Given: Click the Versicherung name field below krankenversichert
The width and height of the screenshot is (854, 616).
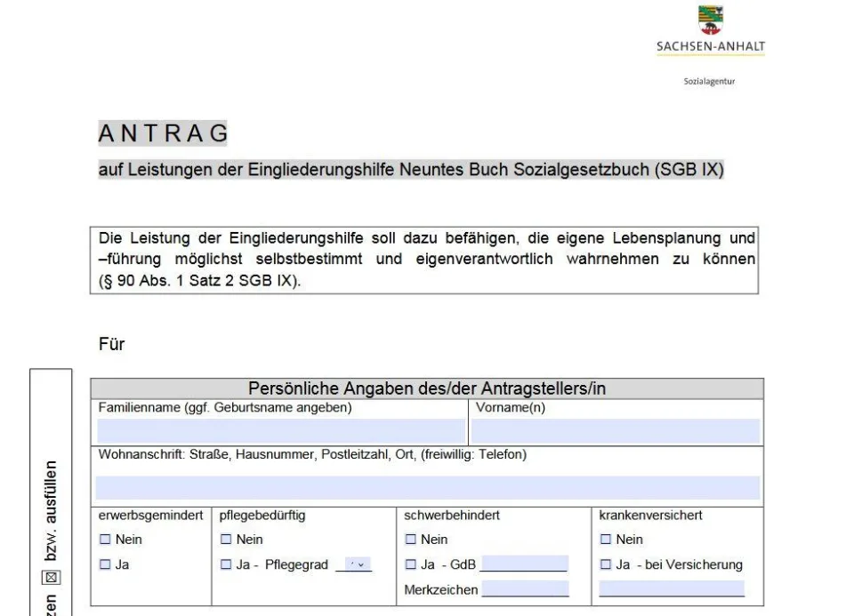Looking at the screenshot, I should tap(672, 588).
